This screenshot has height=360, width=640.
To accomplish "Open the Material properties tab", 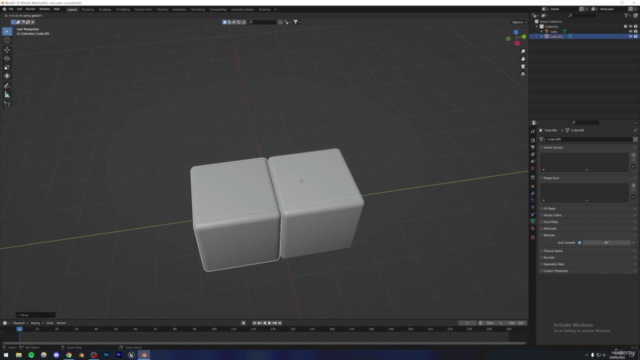I will 533,229.
